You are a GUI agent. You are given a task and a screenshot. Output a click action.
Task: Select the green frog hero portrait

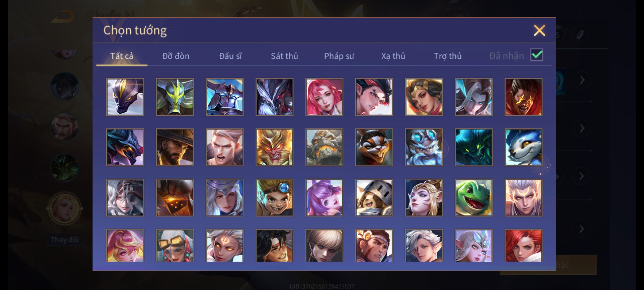tap(474, 198)
